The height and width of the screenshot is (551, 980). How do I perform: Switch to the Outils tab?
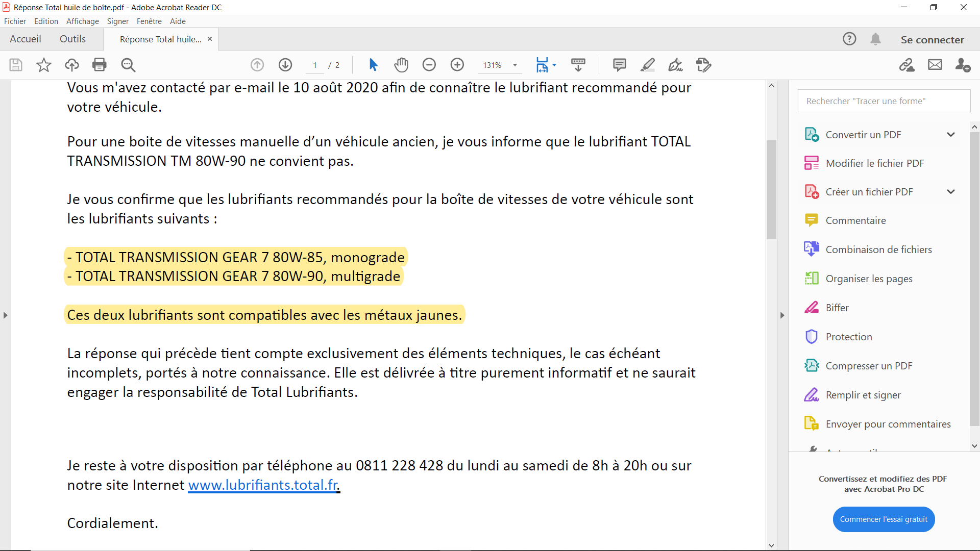coord(72,39)
